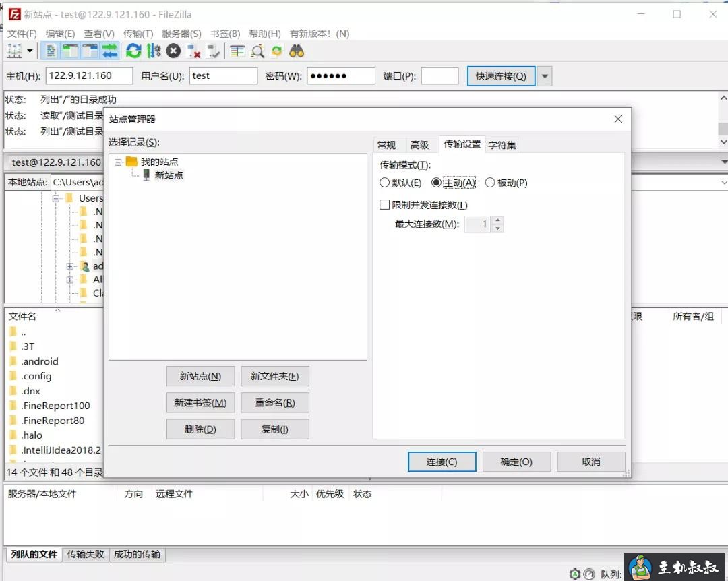Toggle transfer queue display icon

point(110,51)
